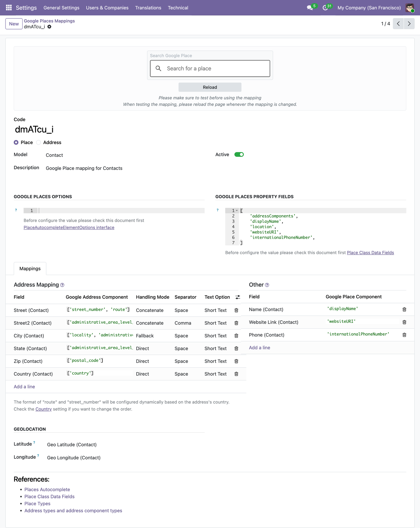This screenshot has height=528, width=420.
Task: Open the Places Autocomplete reference
Action: 47,490
